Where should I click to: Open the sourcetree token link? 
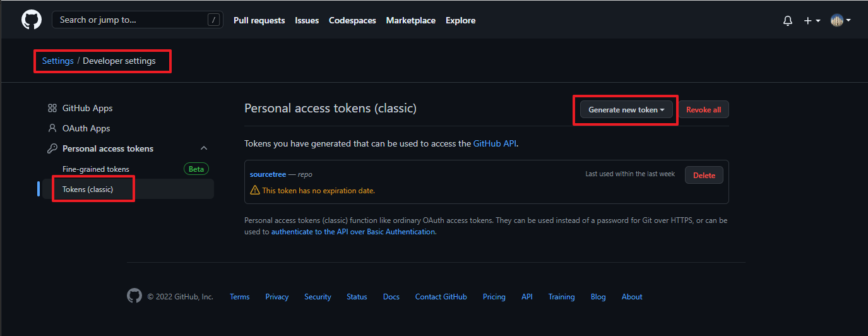pos(268,174)
